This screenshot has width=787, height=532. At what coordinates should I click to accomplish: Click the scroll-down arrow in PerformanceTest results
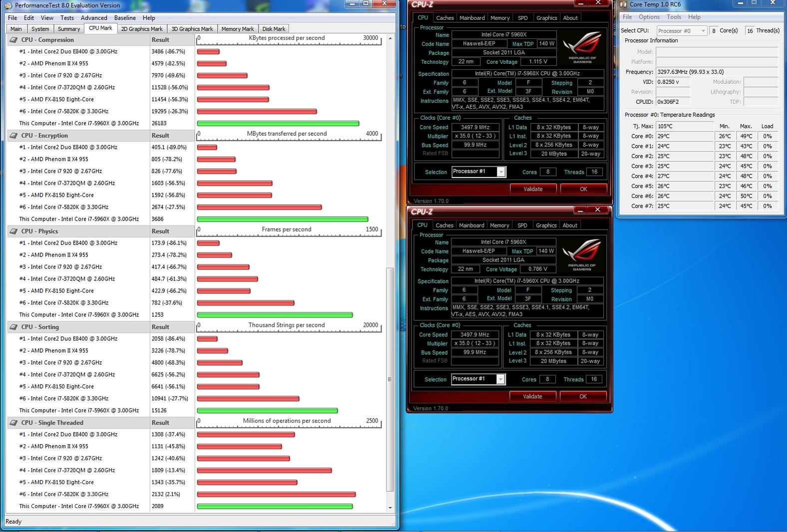[x=390, y=508]
